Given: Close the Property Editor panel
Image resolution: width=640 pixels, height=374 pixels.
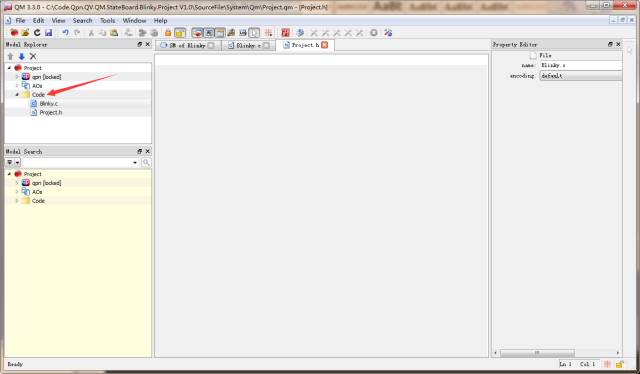Looking at the screenshot, I should click(618, 44).
